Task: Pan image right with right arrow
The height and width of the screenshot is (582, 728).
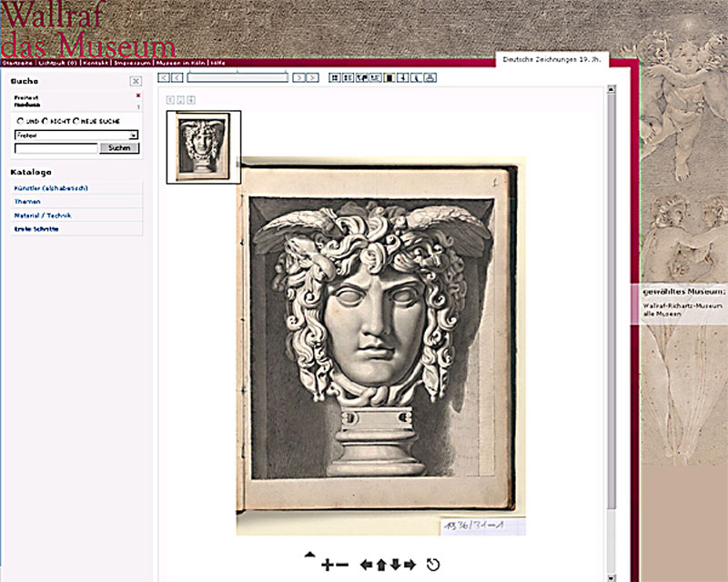Action: point(410,565)
